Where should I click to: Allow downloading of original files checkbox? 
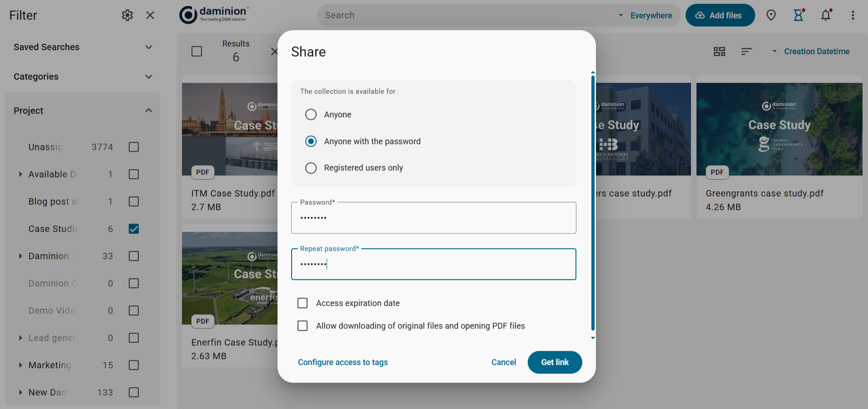303,326
